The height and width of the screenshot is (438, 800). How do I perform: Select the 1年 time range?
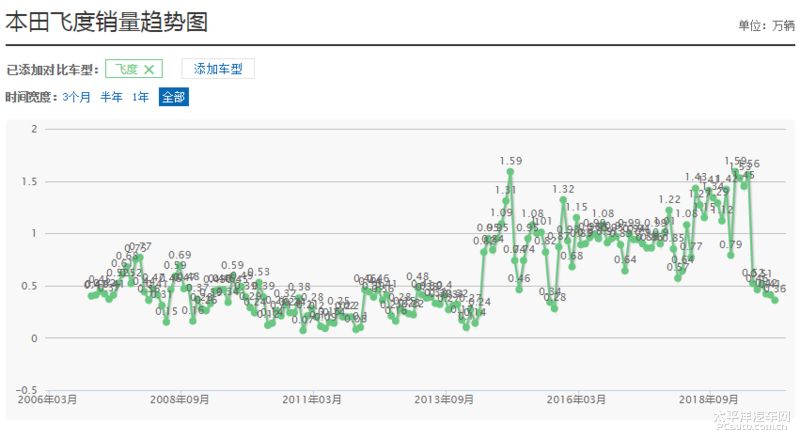pyautogui.click(x=140, y=97)
